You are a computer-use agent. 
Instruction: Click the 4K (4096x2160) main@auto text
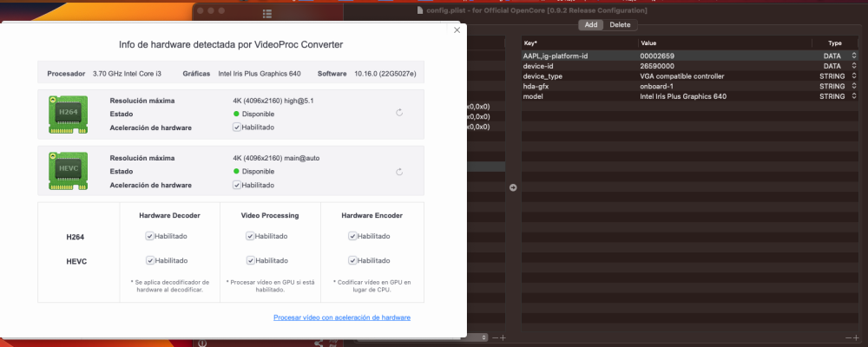[276, 158]
